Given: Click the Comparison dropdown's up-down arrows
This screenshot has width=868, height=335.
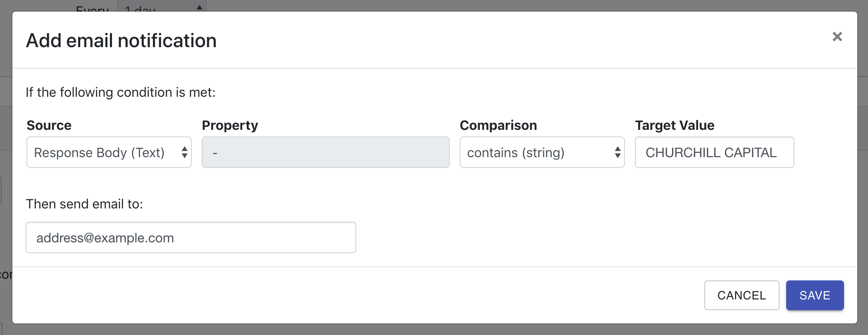Looking at the screenshot, I should (x=618, y=153).
